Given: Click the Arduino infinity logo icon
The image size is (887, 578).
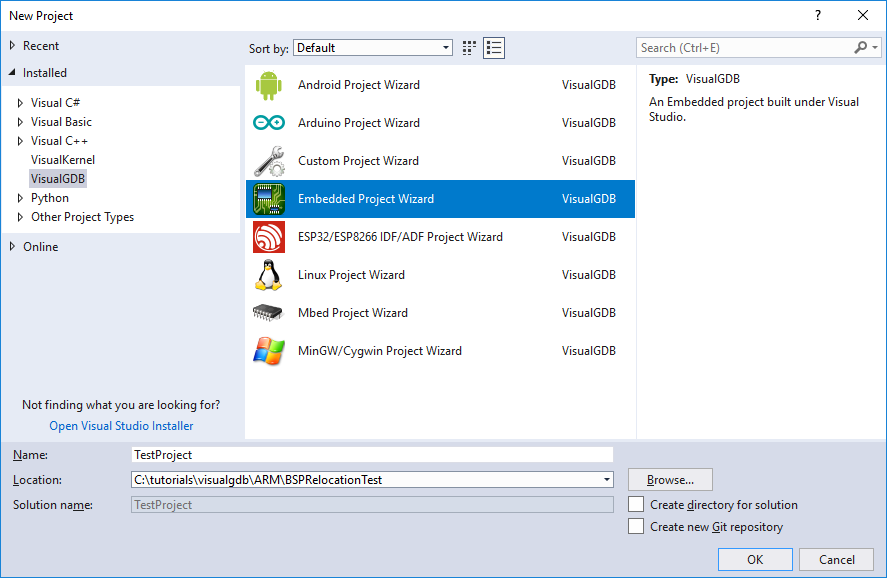Looking at the screenshot, I should (269, 122).
